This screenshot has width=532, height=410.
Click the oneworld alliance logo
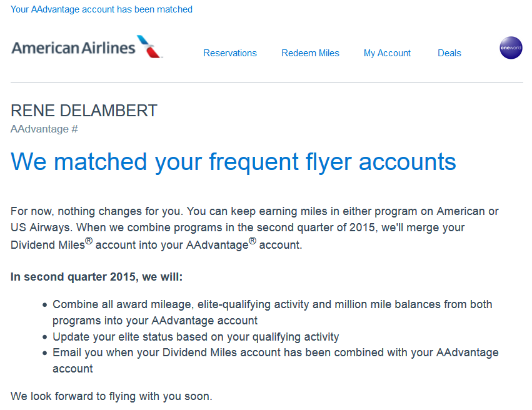pos(511,48)
